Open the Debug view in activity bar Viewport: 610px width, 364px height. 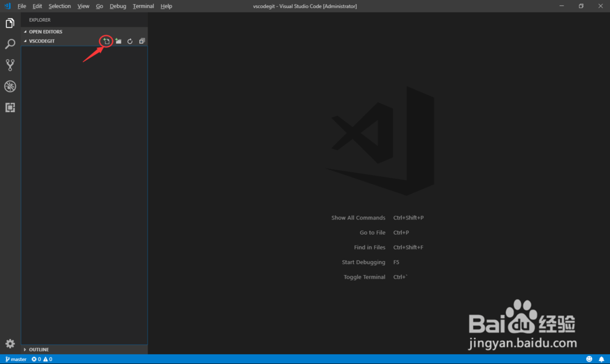point(10,87)
